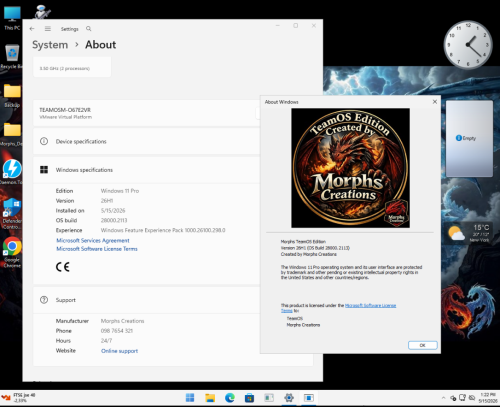
Task: Click the 26H1 version value
Action: (x=107, y=201)
